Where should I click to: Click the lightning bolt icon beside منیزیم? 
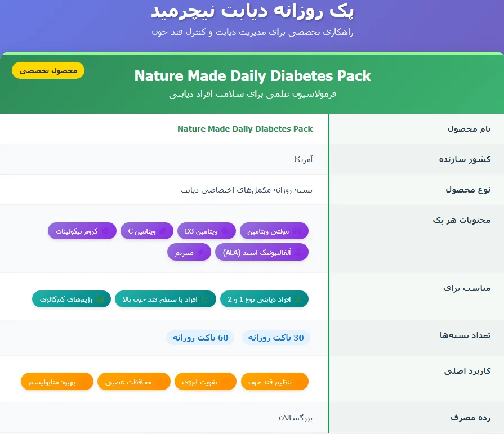pyautogui.click(x=199, y=253)
